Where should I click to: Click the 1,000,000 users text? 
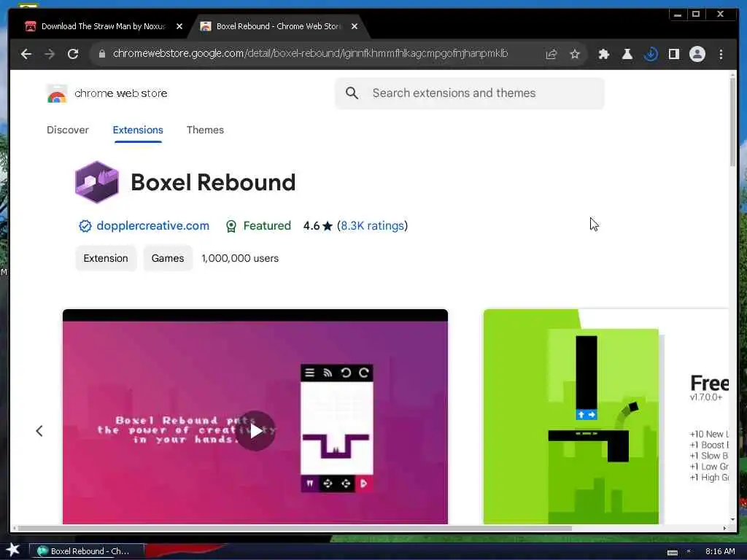[240, 258]
